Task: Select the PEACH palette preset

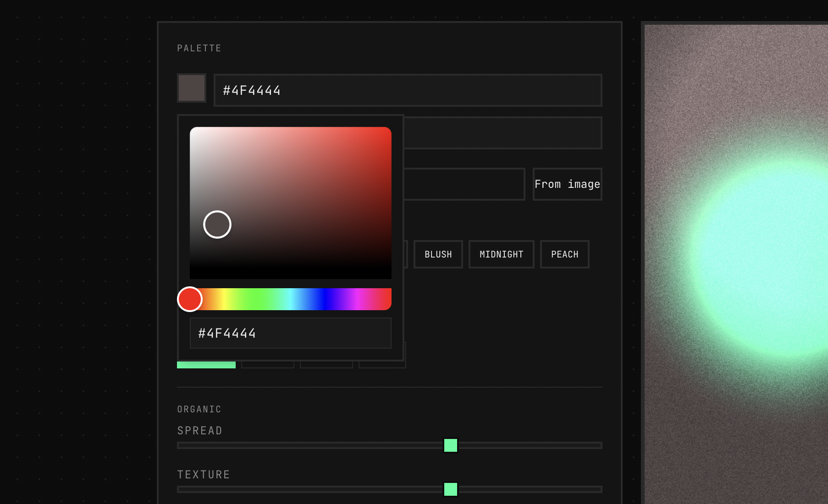Action: click(564, 254)
